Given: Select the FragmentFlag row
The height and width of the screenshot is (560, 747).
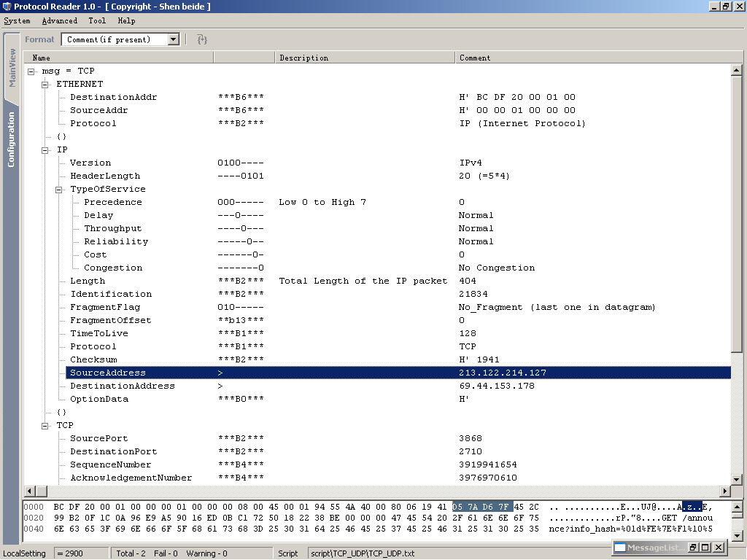Looking at the screenshot, I should (x=398, y=308).
